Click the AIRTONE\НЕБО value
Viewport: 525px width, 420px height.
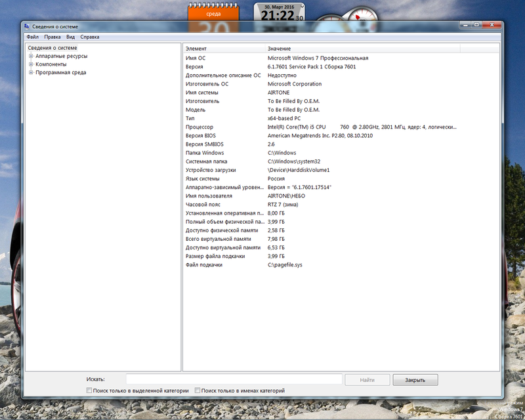pos(286,196)
